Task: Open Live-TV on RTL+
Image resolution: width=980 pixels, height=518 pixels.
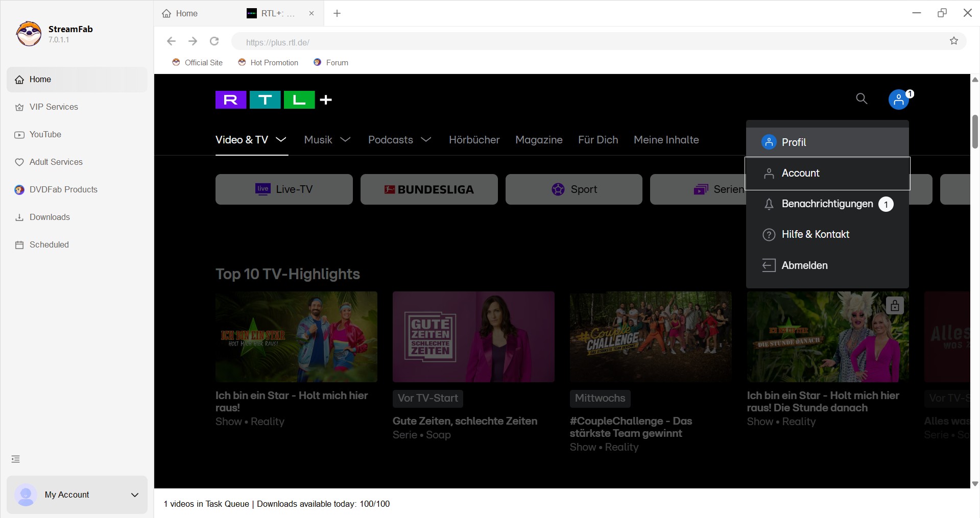Action: coord(283,189)
